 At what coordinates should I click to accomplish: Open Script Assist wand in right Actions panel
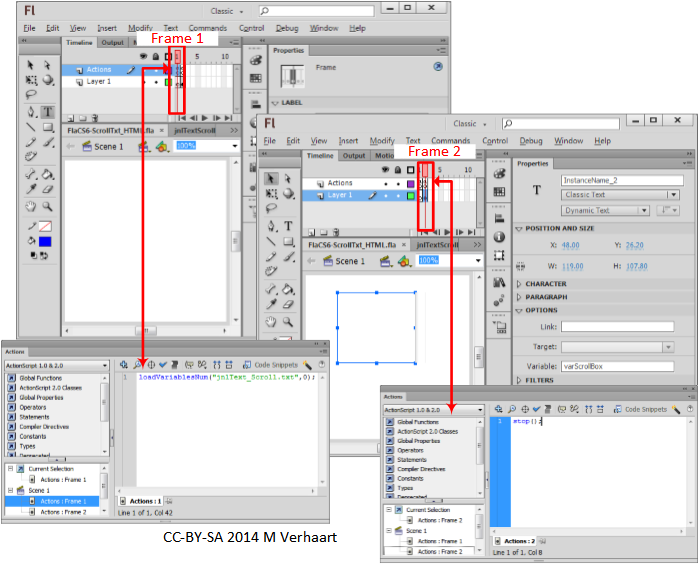pos(676,409)
